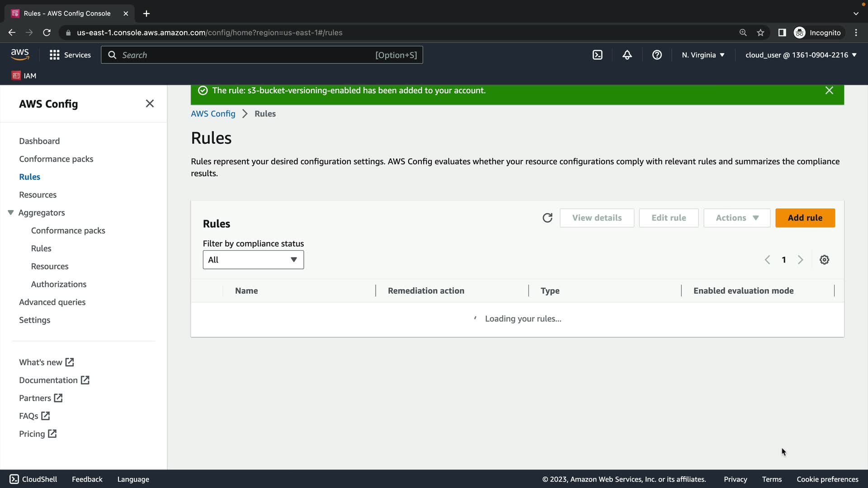Open the notifications bell icon
This screenshot has height=488, width=868.
(x=627, y=55)
